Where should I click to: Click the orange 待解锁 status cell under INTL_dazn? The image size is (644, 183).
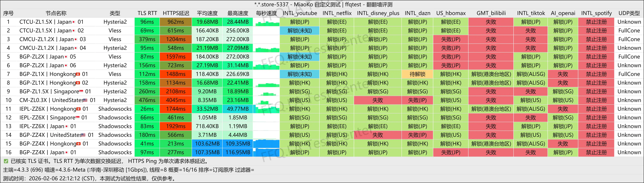[418, 74]
